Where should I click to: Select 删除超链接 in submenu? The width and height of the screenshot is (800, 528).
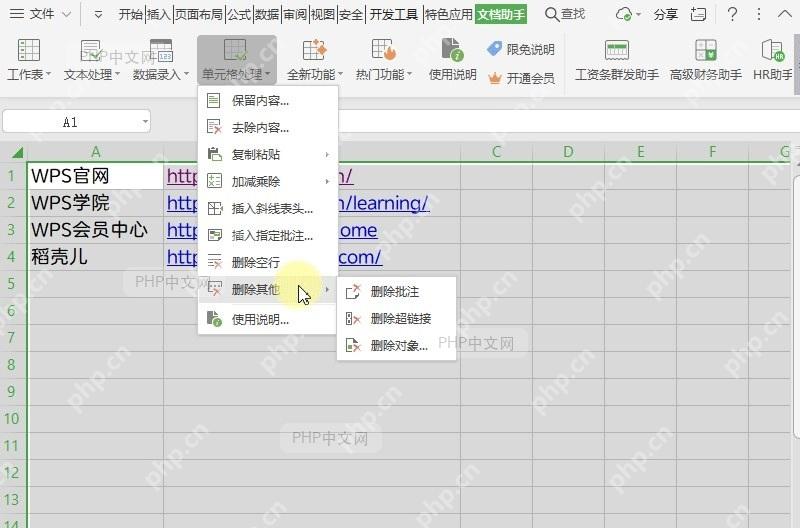click(x=396, y=319)
